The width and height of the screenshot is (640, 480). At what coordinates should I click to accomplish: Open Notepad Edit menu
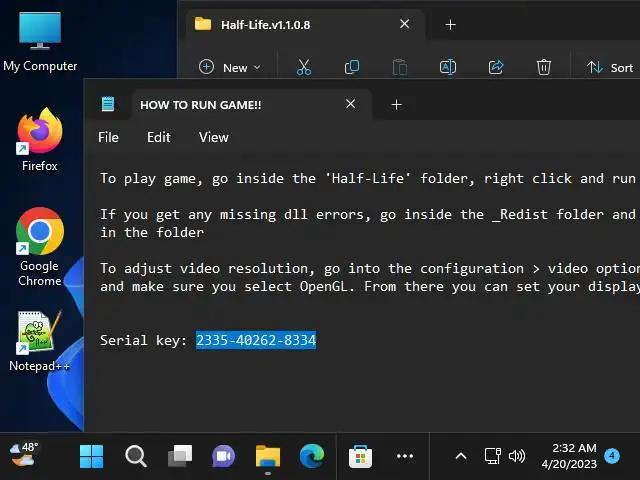tap(158, 137)
